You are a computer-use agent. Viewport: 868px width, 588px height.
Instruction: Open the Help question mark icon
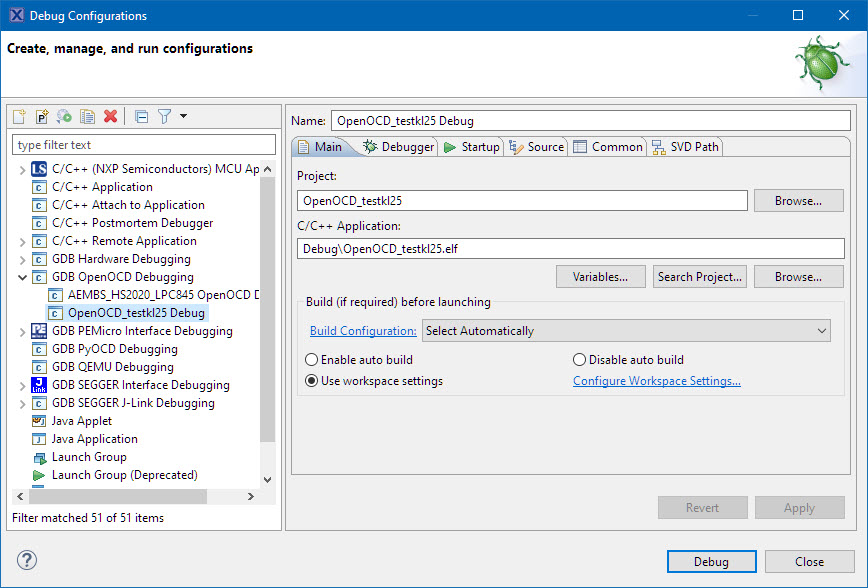(28, 560)
